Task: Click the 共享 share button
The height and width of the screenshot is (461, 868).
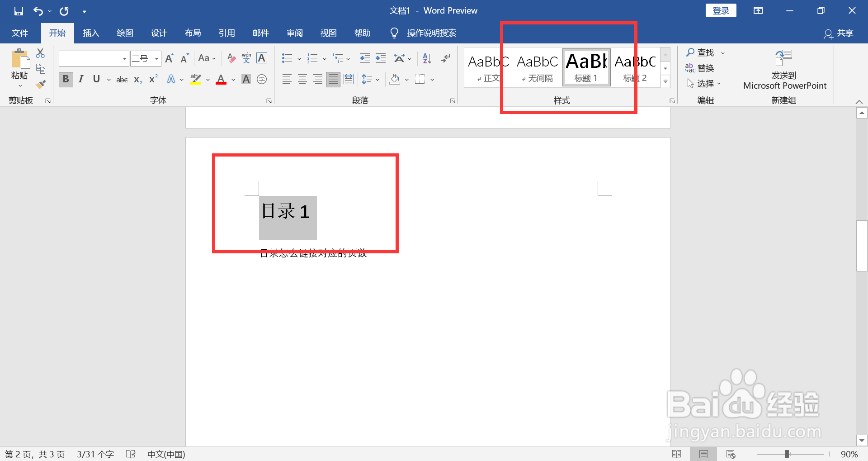Action: click(839, 33)
